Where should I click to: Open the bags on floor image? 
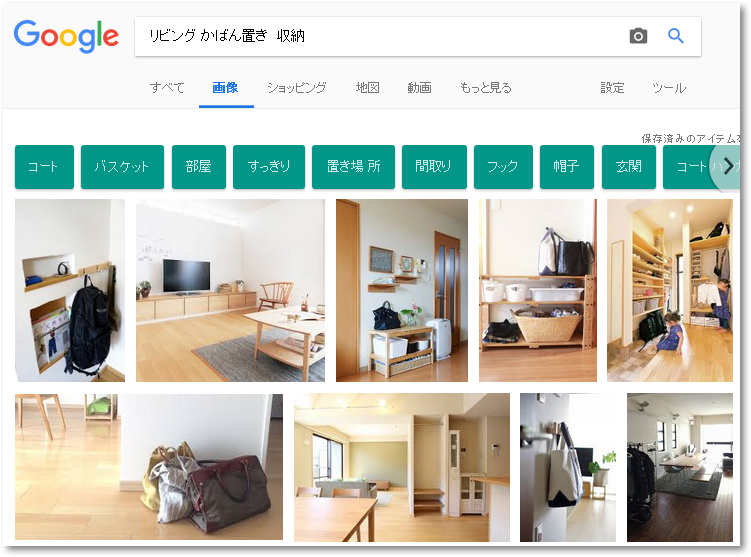pos(148,467)
